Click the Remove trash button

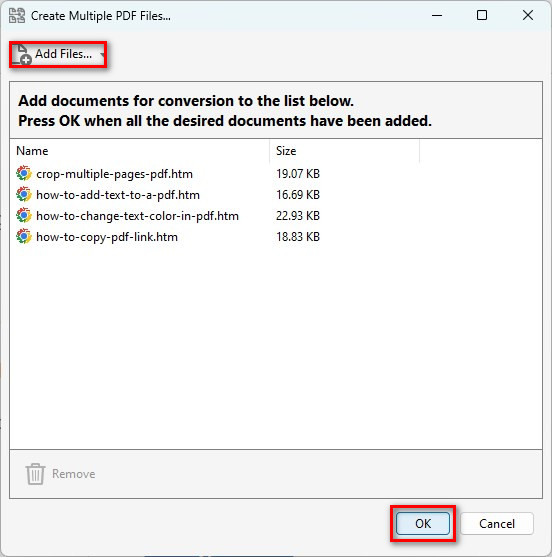click(60, 474)
